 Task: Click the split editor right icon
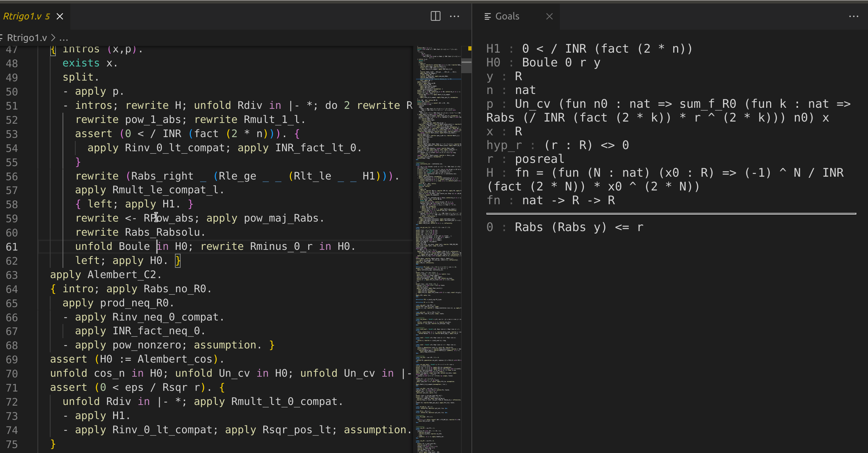pyautogui.click(x=435, y=16)
